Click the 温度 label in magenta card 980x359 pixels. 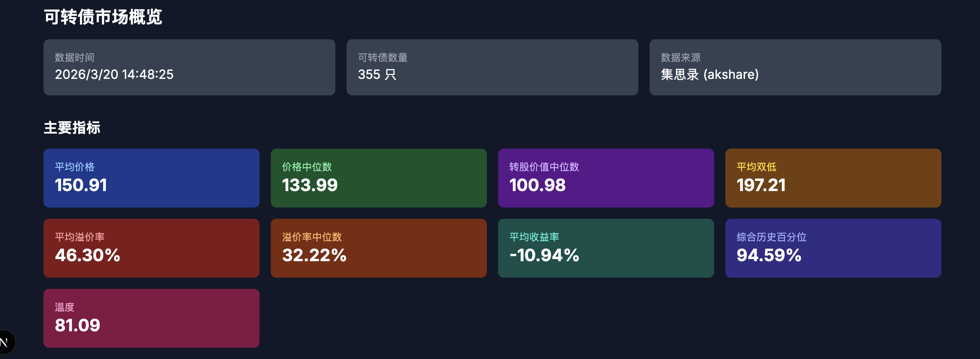[x=65, y=307]
